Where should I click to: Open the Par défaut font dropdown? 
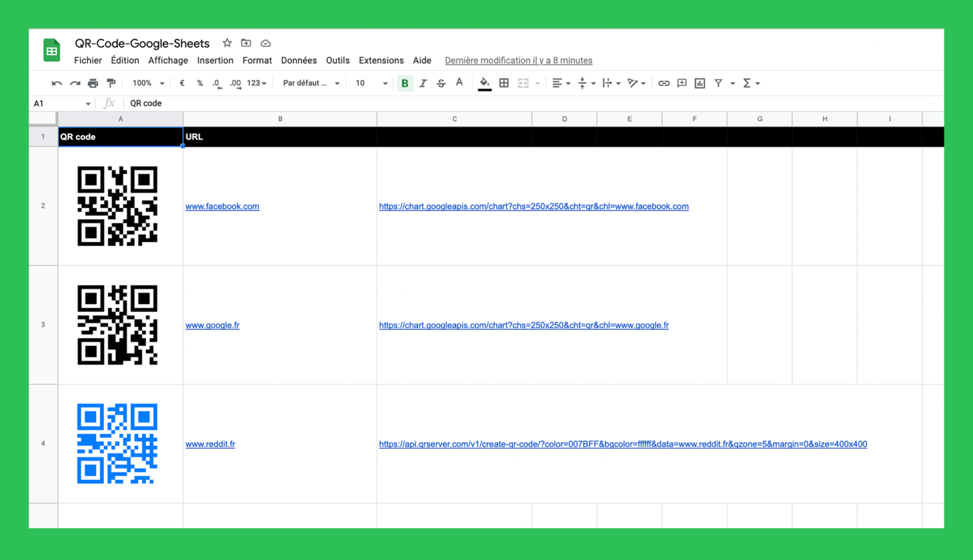pyautogui.click(x=311, y=83)
